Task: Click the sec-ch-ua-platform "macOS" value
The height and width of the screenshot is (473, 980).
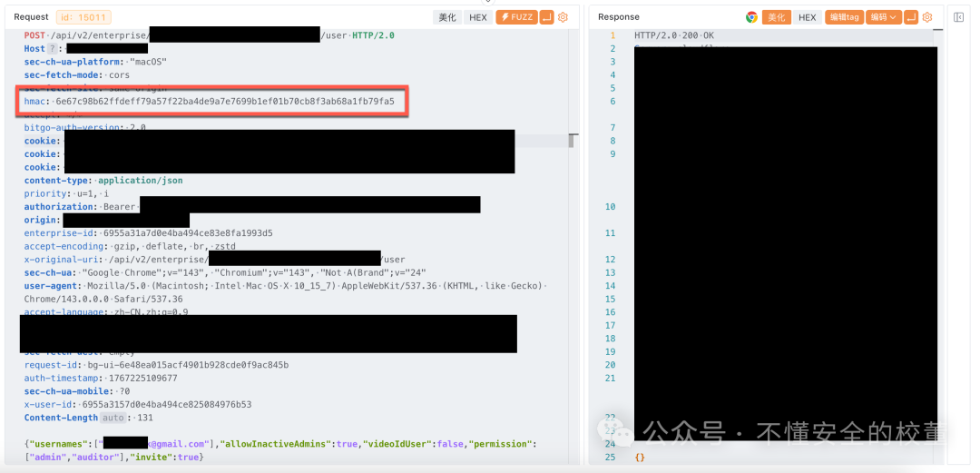Action: pos(148,62)
